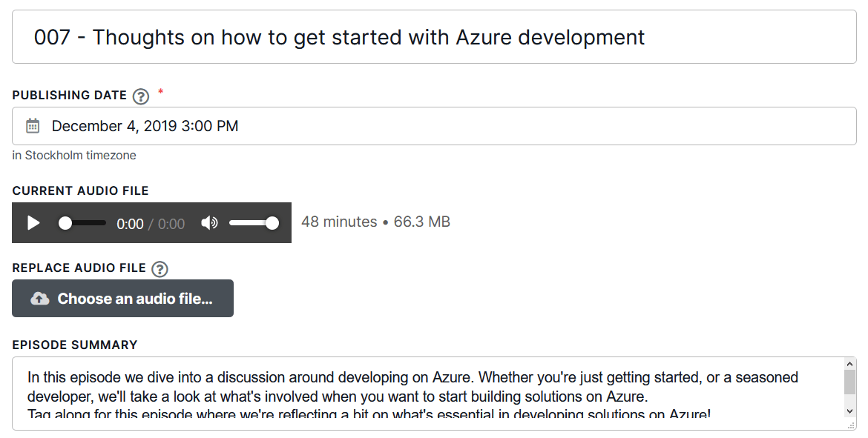Image resolution: width=868 pixels, height=438 pixels.
Task: Play the current audio file
Action: 34,223
